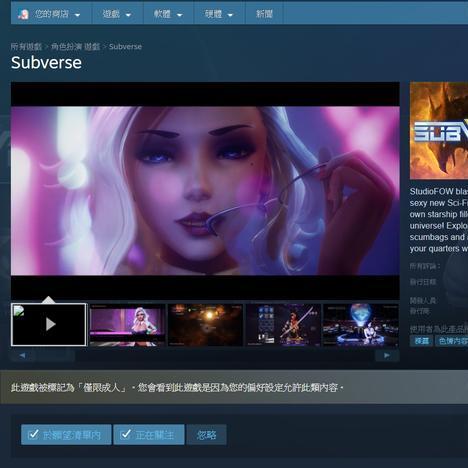Expand the 硬體 hardware dropdown
The image size is (468, 468).
coord(219,14)
